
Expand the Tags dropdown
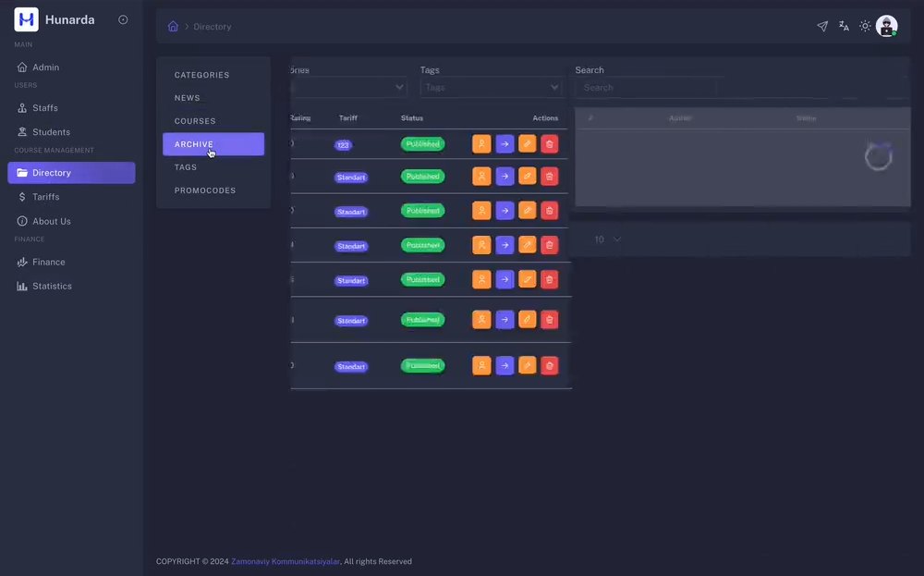[x=491, y=87]
